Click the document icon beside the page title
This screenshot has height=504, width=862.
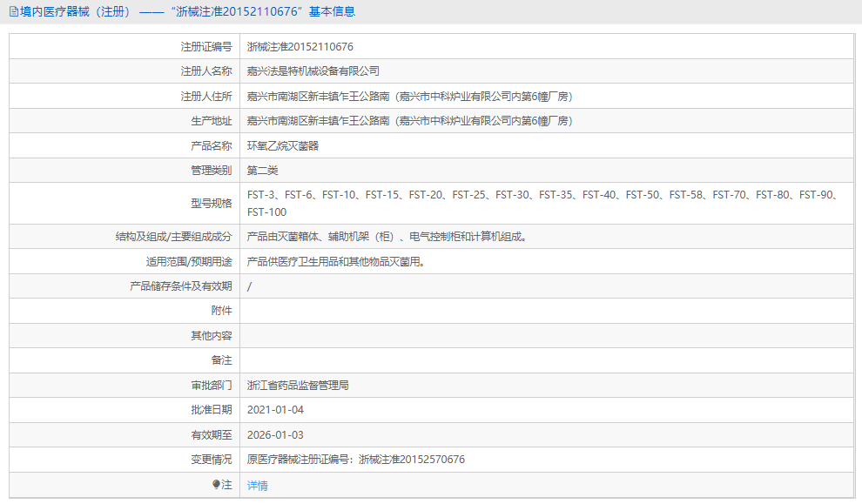14,11
